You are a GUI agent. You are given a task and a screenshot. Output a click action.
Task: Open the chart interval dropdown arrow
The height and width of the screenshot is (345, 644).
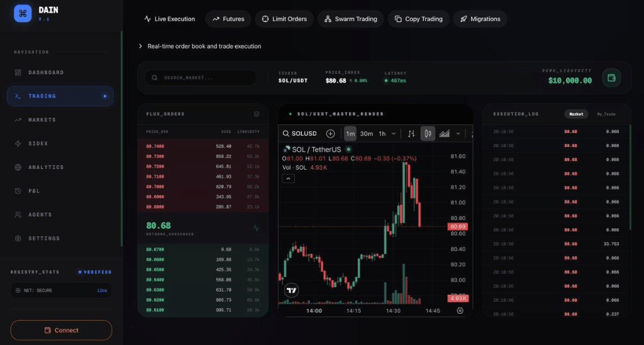[394, 134]
